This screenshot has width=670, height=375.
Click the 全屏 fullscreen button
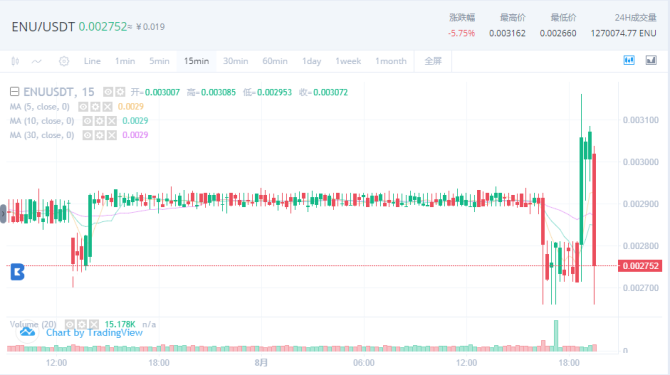pos(433,61)
